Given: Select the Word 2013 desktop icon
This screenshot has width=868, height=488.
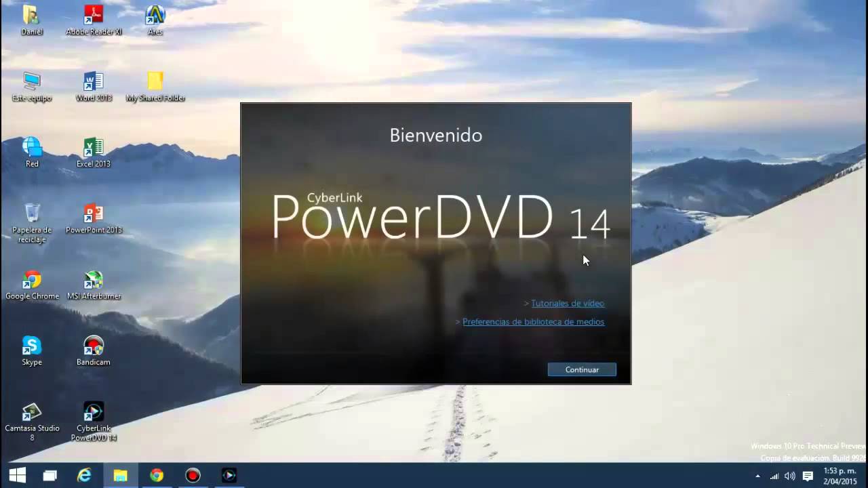Looking at the screenshot, I should click(94, 87).
